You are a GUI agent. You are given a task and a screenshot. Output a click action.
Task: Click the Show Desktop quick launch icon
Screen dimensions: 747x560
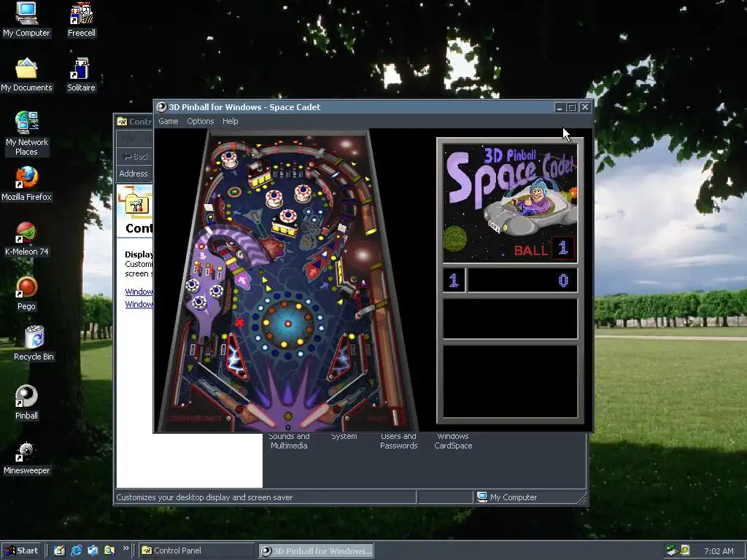(60, 551)
